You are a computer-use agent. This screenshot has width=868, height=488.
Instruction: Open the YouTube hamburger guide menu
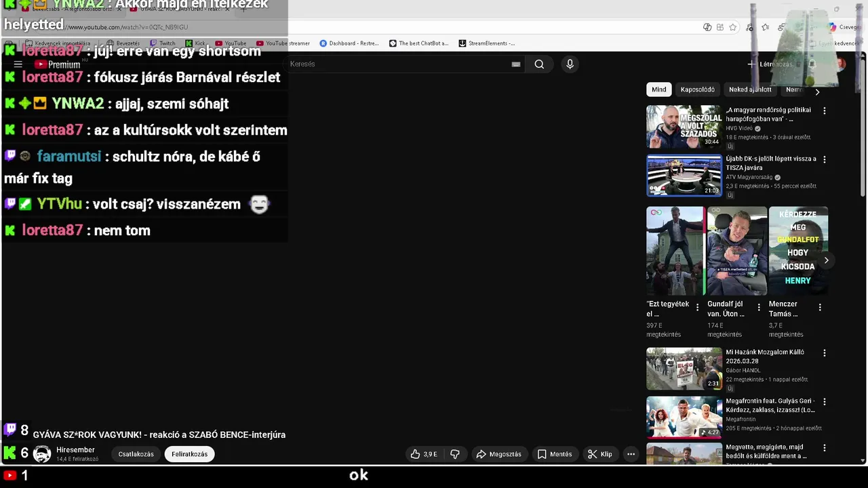18,64
